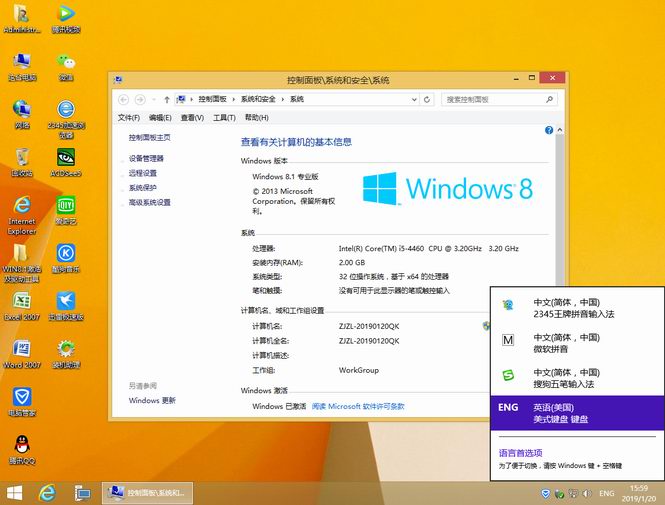
Task: Click the refresh button in address bar
Action: [427, 99]
